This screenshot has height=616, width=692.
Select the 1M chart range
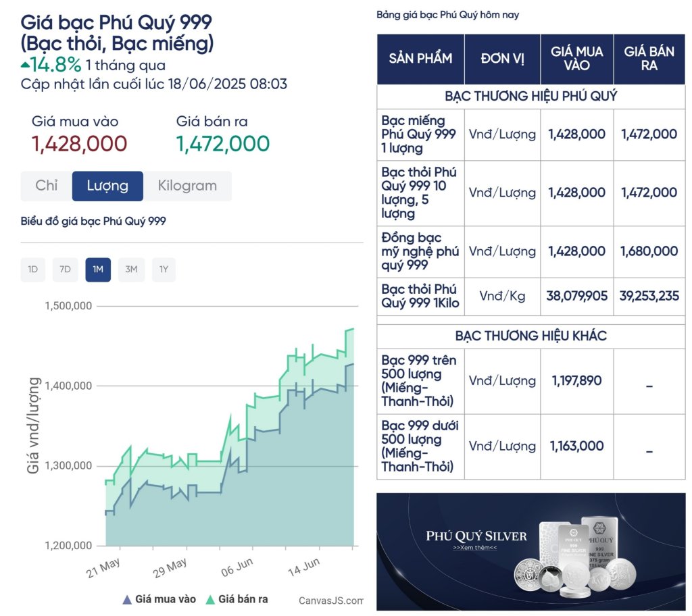point(98,269)
